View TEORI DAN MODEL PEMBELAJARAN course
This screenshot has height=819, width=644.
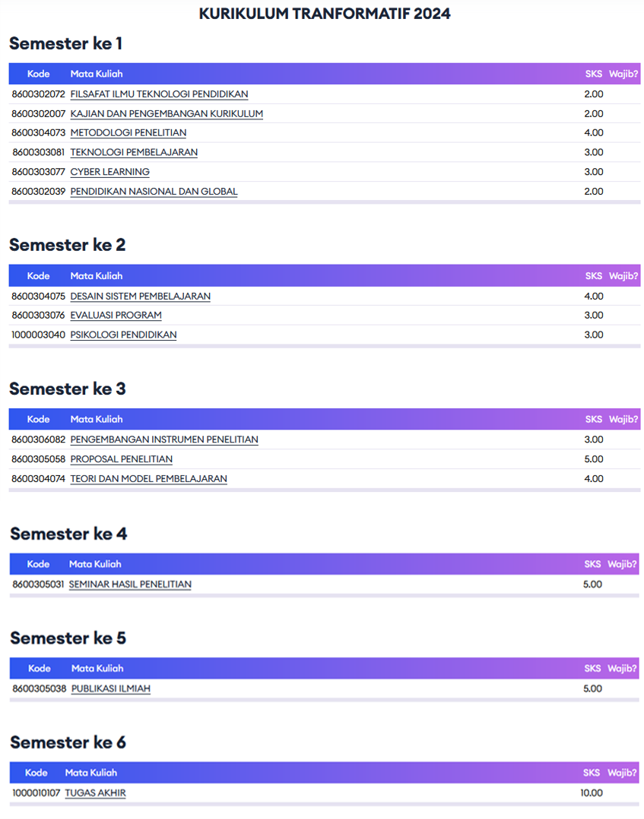[x=149, y=479]
